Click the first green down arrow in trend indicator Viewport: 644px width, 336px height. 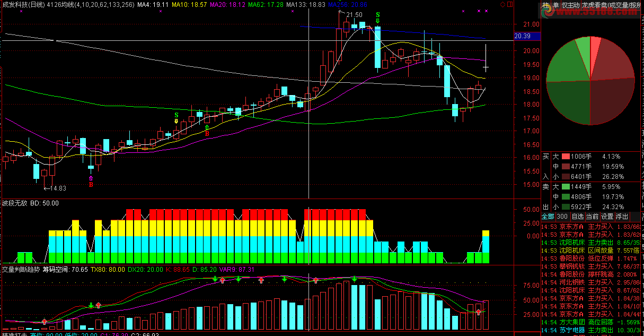point(91,305)
